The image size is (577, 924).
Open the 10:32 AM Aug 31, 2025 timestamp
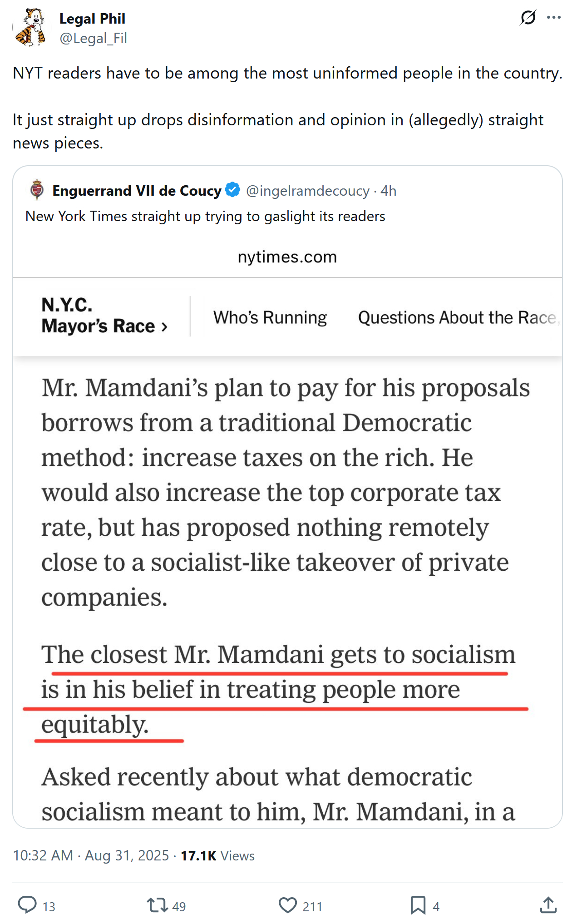pyautogui.click(x=91, y=855)
